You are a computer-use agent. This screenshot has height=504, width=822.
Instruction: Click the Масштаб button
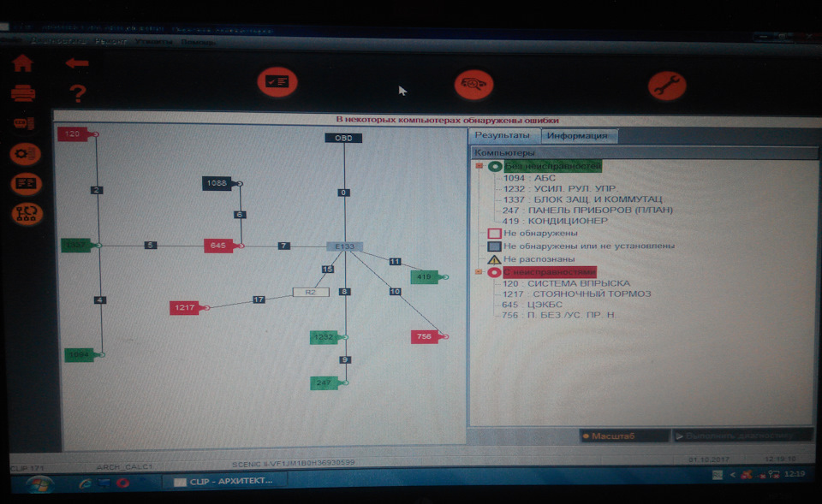[624, 436]
